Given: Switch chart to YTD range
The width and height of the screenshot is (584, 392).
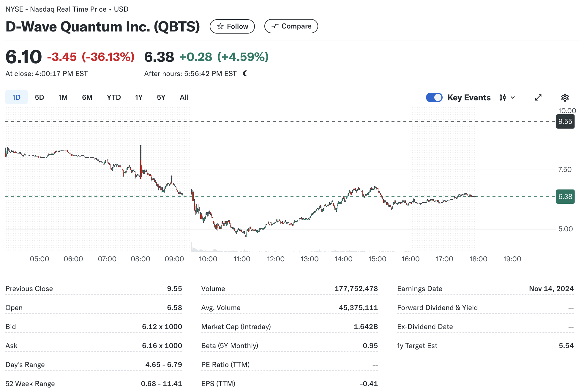Looking at the screenshot, I should 114,97.
